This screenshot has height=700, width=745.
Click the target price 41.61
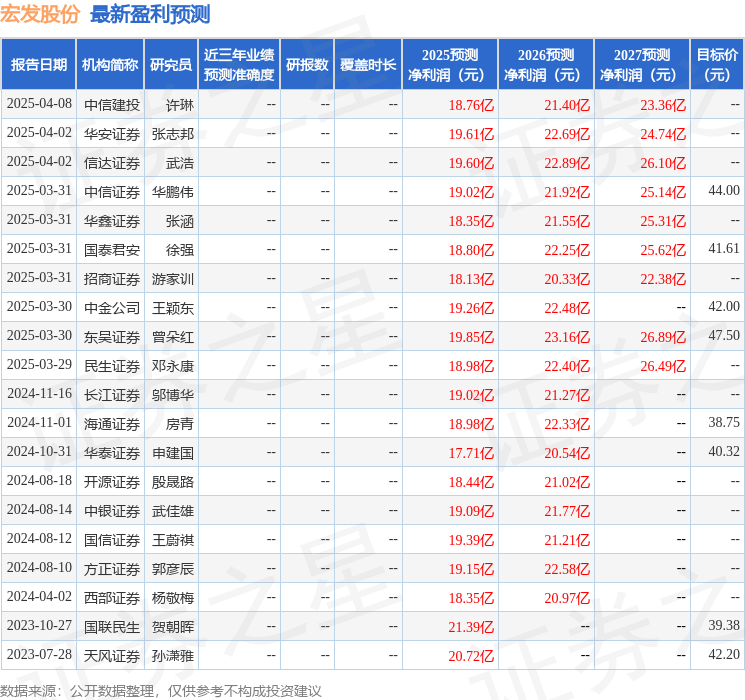724,249
